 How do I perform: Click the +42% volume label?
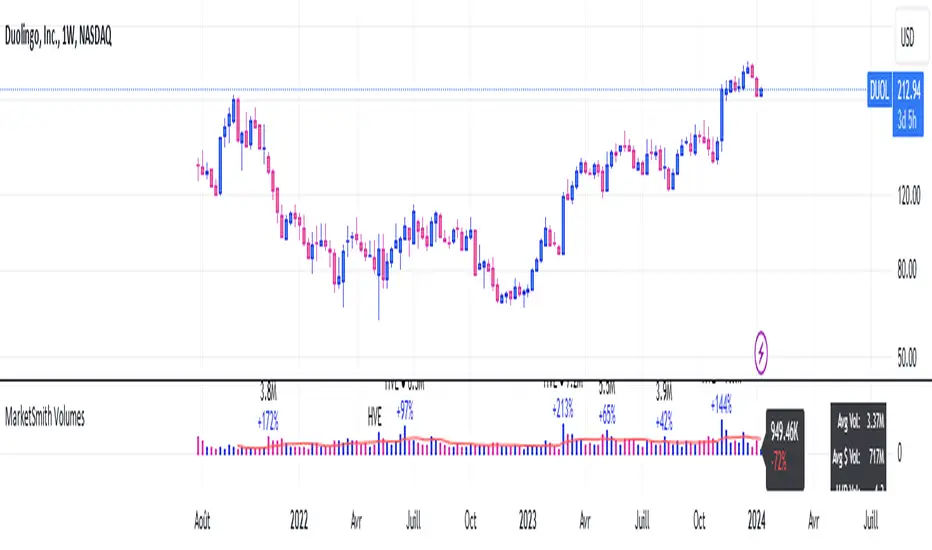coord(664,422)
